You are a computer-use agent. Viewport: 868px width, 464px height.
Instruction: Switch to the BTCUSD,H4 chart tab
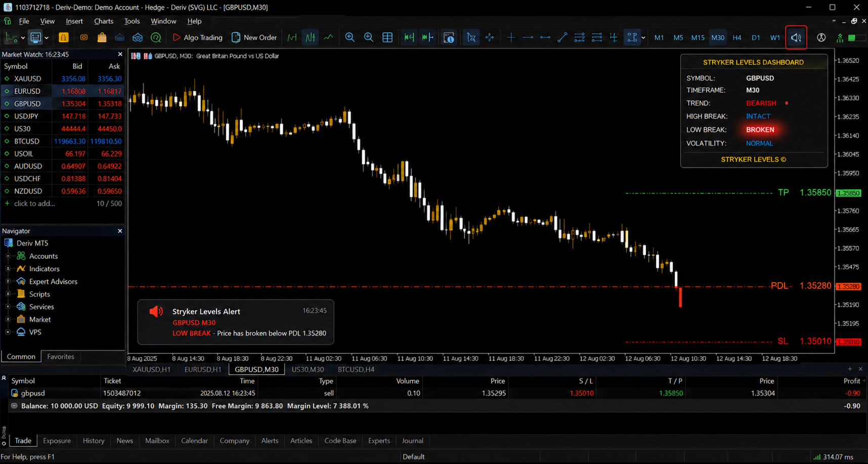click(x=356, y=369)
